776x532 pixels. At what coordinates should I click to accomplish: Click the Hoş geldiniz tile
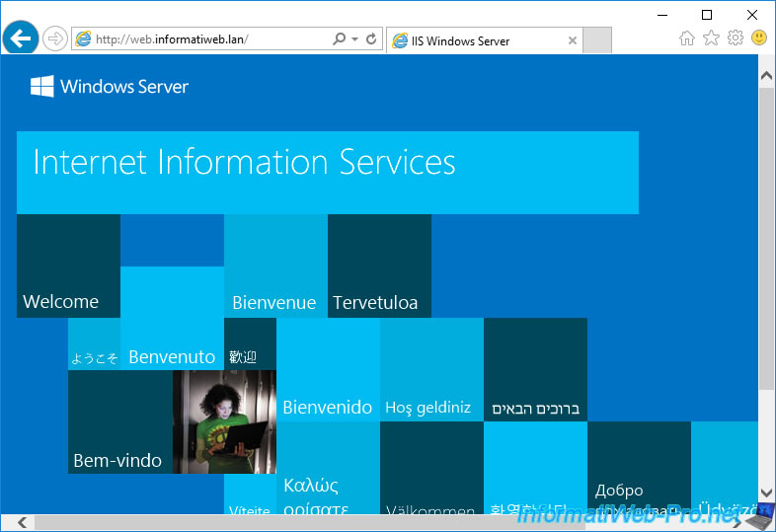[x=432, y=370]
